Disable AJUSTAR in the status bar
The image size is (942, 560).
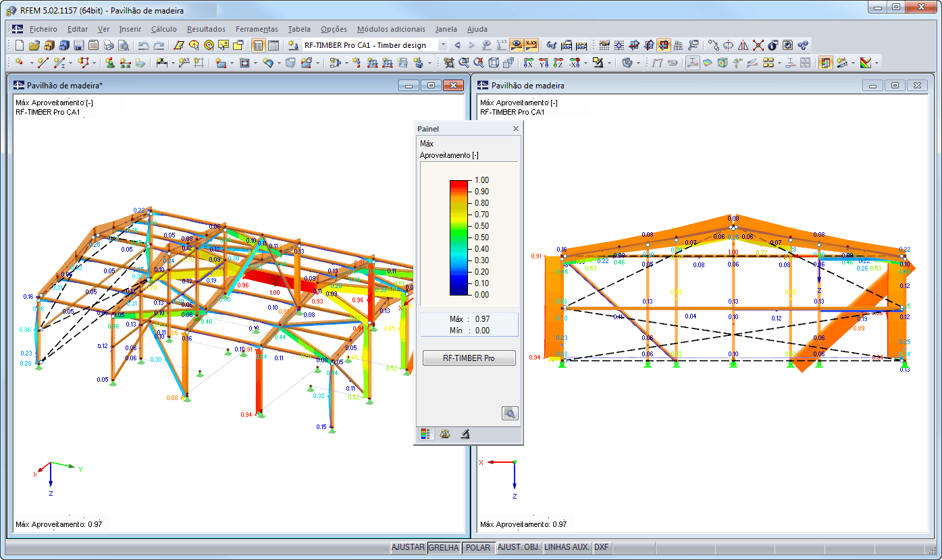408,547
